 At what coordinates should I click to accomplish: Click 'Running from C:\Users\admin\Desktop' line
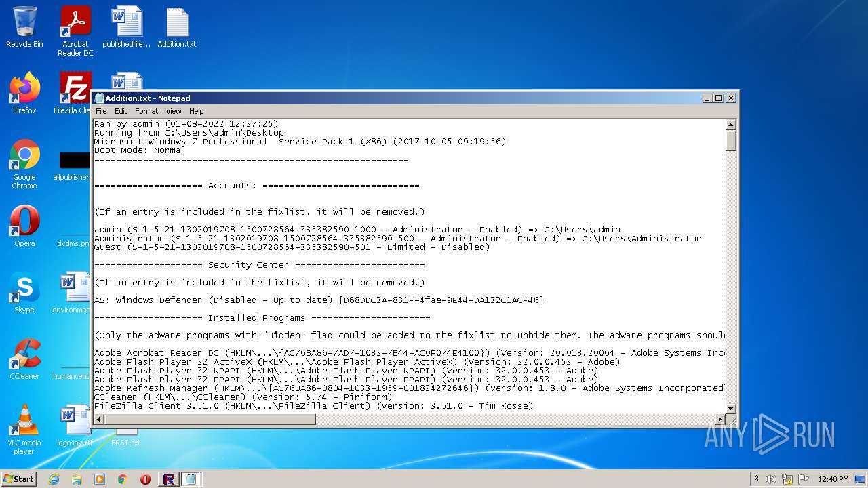[x=189, y=133]
